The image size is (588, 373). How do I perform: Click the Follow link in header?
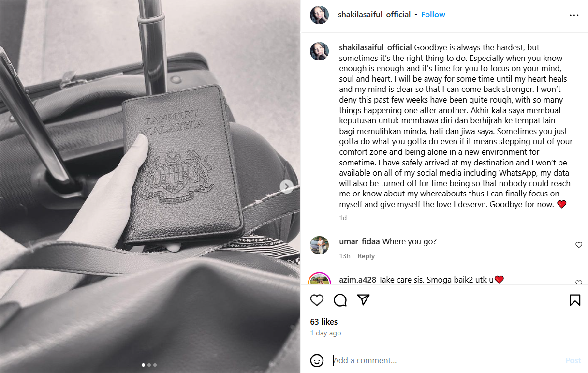tap(433, 15)
